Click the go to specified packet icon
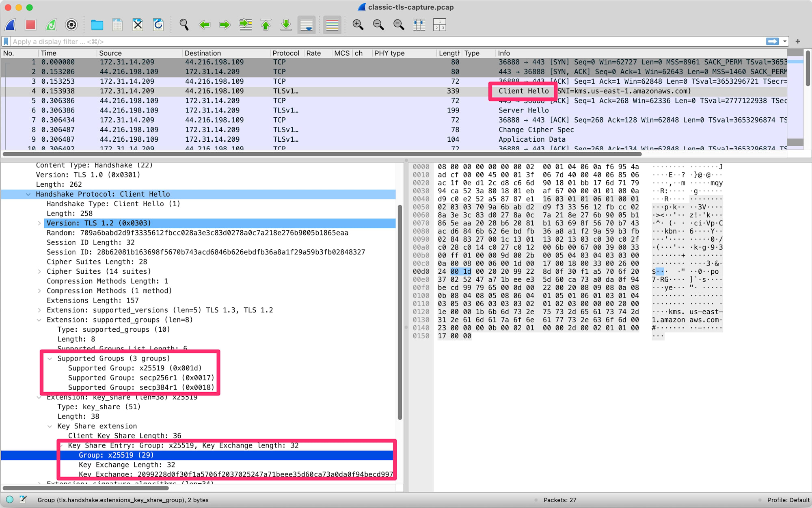This screenshot has height=508, width=812. [245, 25]
